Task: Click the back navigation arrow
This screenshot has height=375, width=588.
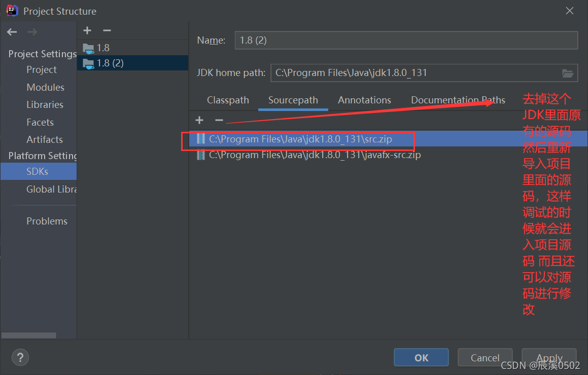Action: coord(12,32)
